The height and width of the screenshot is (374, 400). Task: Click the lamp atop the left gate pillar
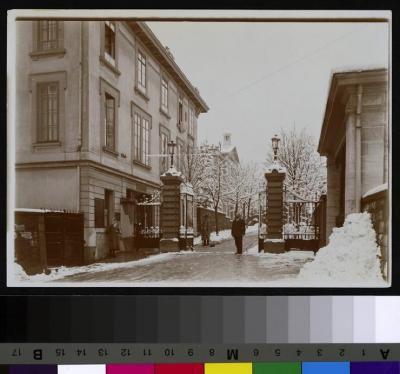(x=172, y=152)
